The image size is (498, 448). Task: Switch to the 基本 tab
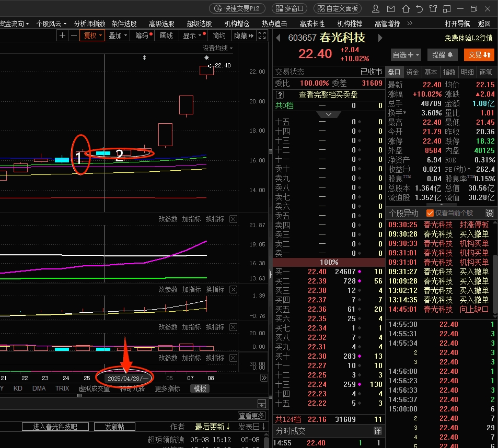pos(431,72)
